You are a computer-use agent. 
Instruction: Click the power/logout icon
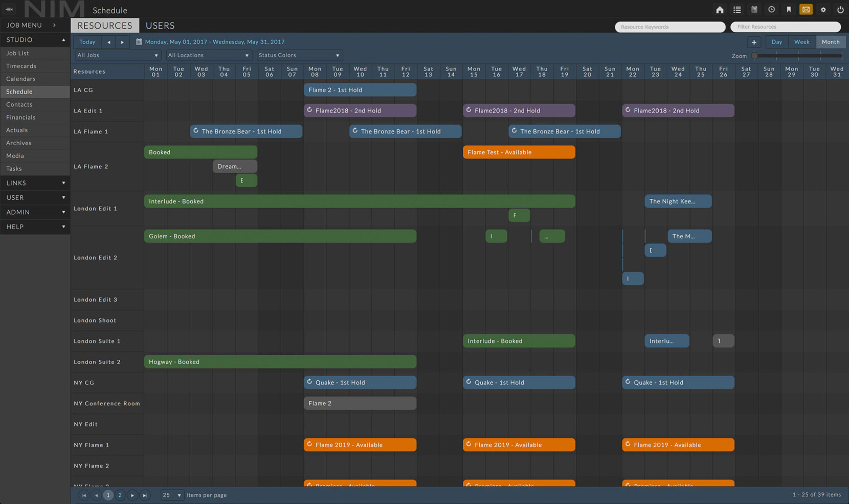click(840, 9)
